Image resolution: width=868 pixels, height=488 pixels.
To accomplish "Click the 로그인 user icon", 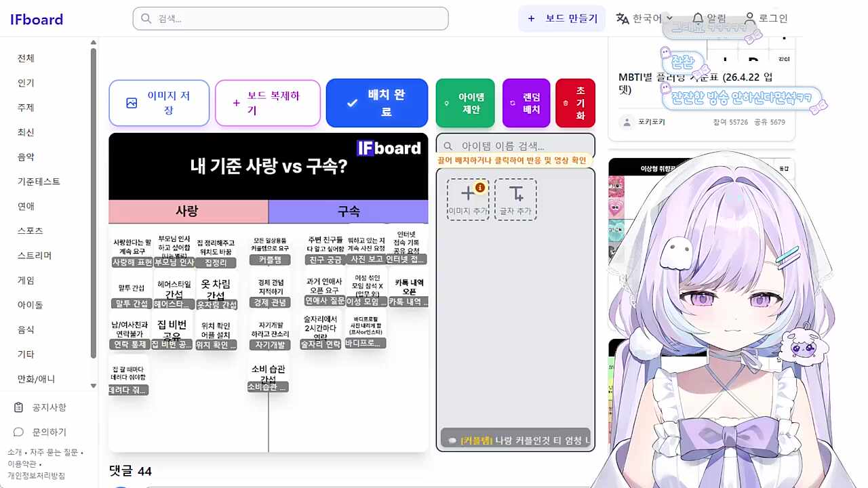I will (x=749, y=18).
